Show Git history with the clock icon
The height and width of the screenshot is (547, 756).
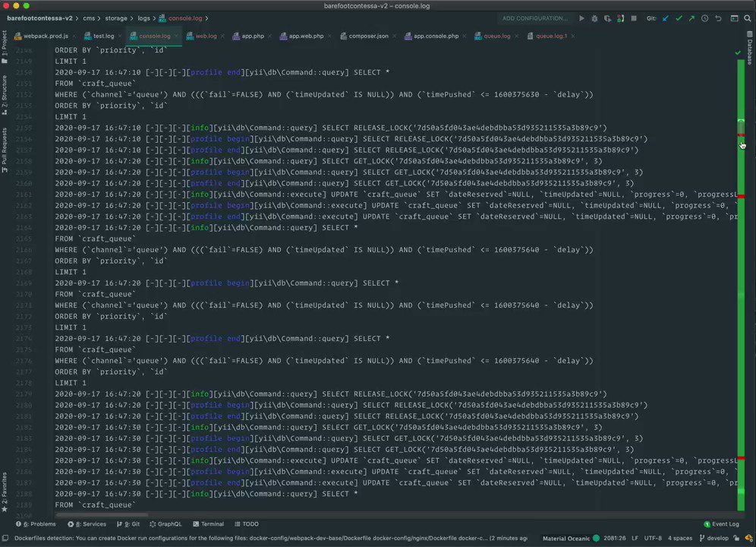tap(705, 18)
